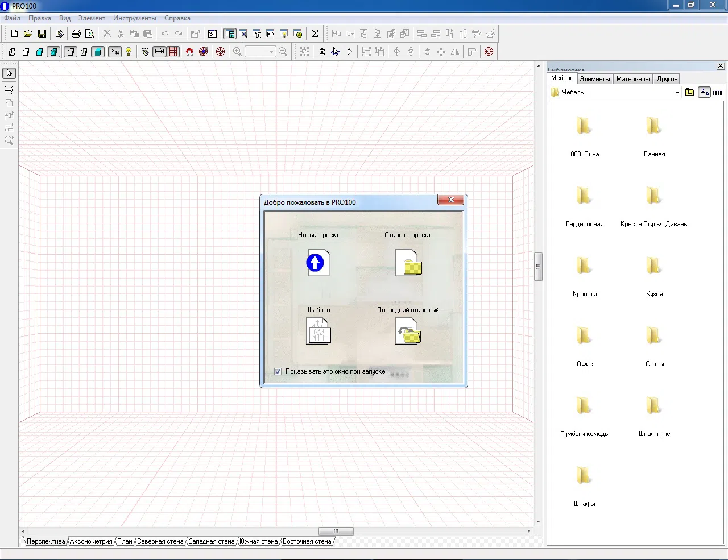Click the checklist window toolbar icon
Screen dimensions: 728x560
pyautogui.click(x=212, y=34)
